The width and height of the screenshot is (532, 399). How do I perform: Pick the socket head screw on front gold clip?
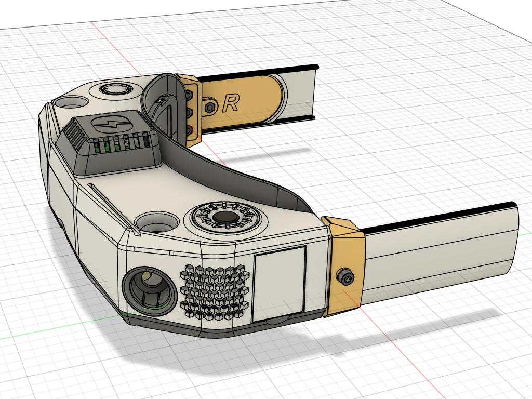click(345, 276)
